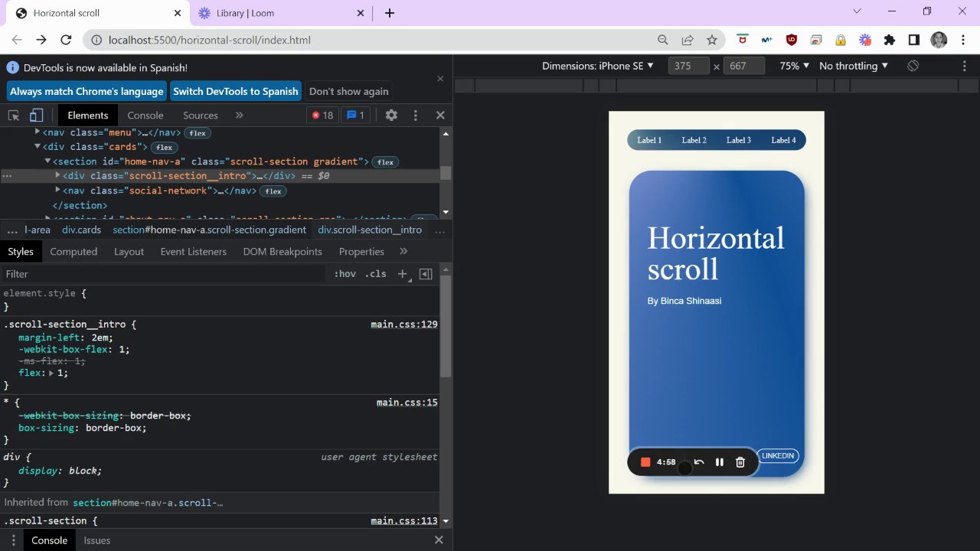Stop the Loom recording

coord(645,462)
